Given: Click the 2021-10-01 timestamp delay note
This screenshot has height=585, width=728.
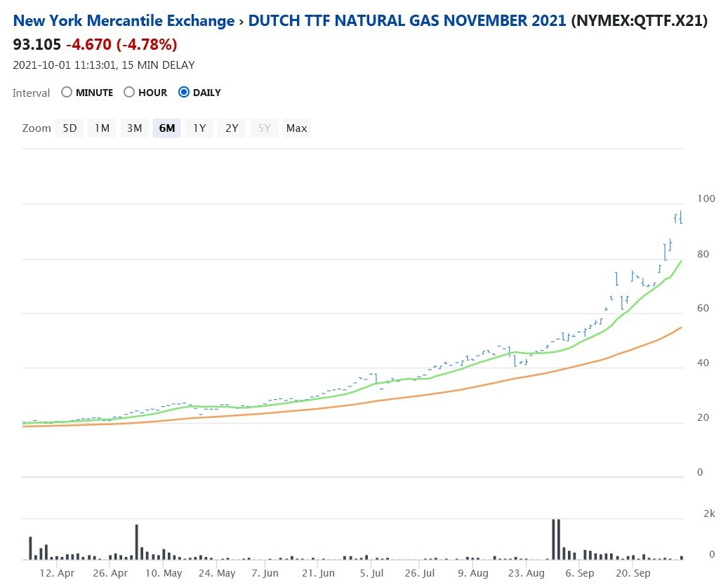Looking at the screenshot, I should tap(104, 65).
